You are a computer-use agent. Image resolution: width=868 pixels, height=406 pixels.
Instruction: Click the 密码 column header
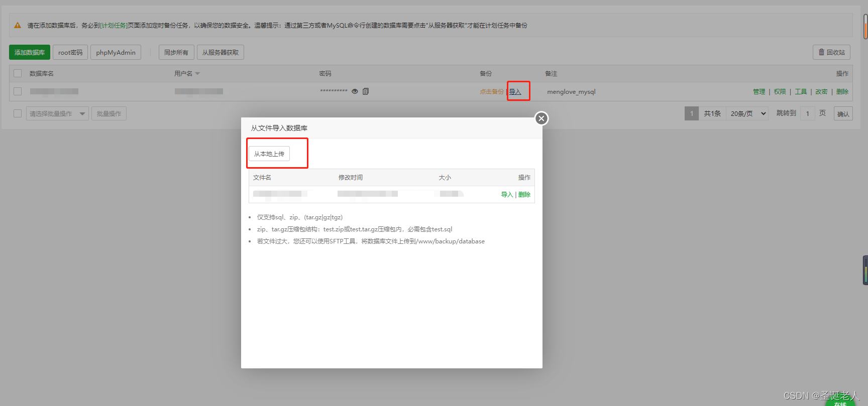click(x=325, y=73)
